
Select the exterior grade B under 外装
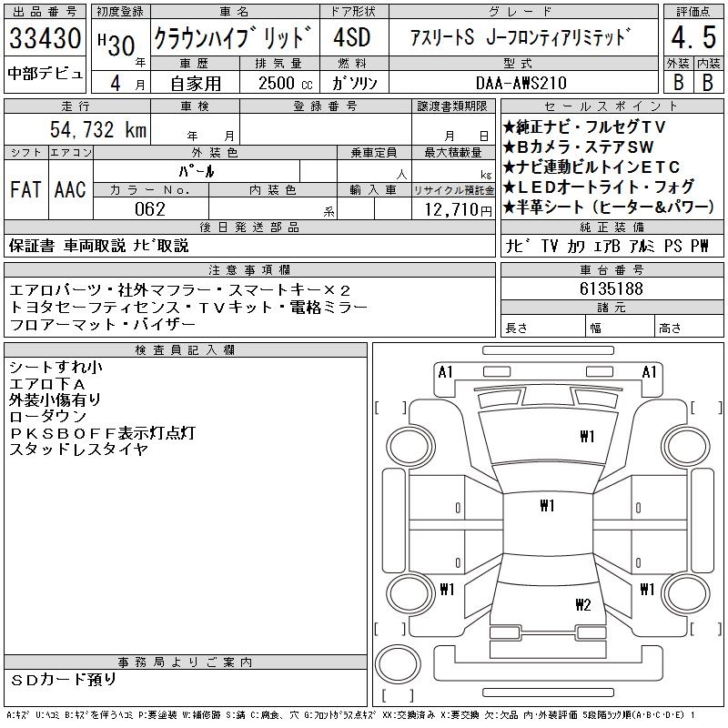click(x=677, y=81)
